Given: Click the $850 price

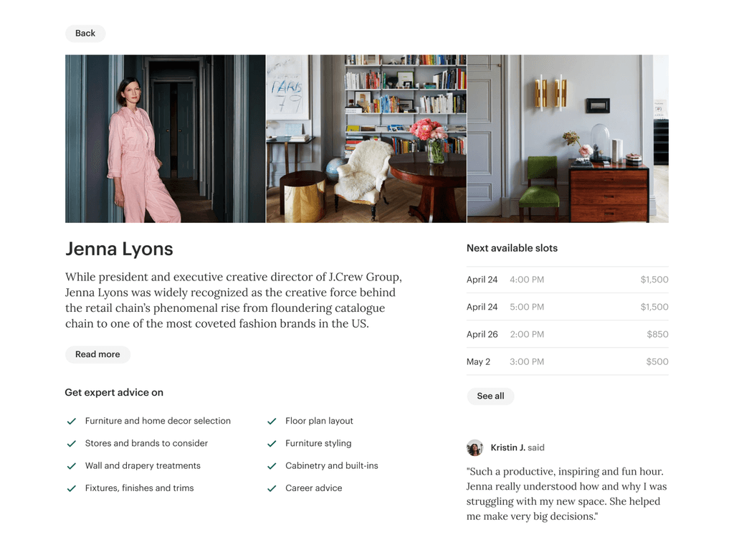Looking at the screenshot, I should click(658, 334).
